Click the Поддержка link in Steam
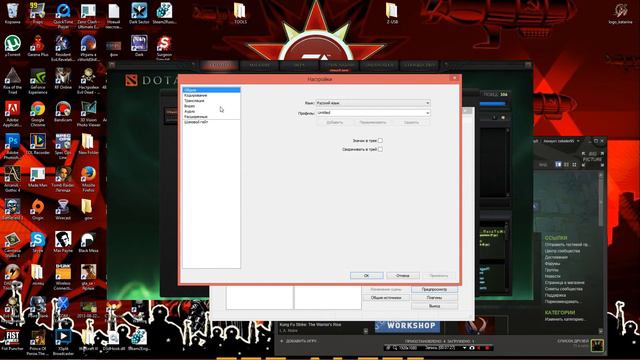Image resolution: width=640 pixels, height=360 pixels. pyautogui.click(x=555, y=295)
